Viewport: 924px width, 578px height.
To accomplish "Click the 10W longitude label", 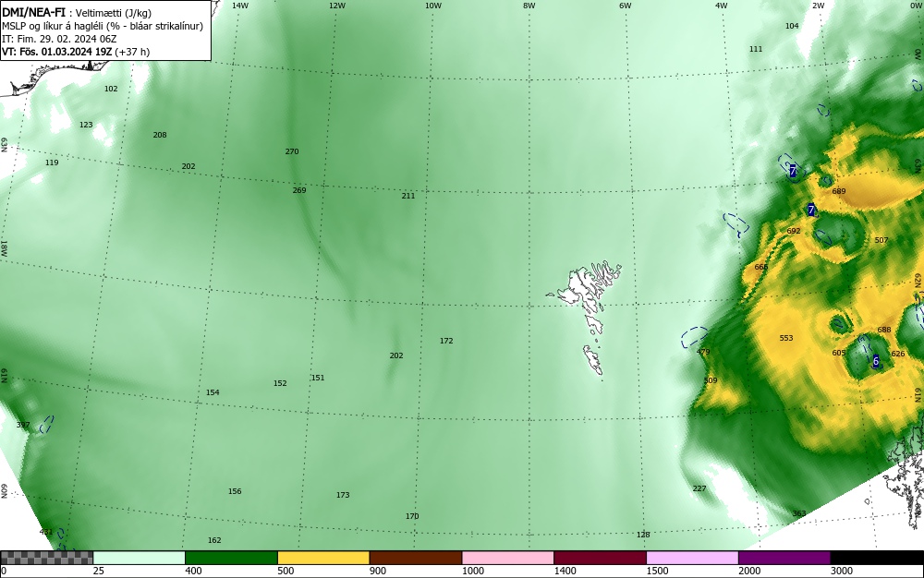I will coord(433,6).
